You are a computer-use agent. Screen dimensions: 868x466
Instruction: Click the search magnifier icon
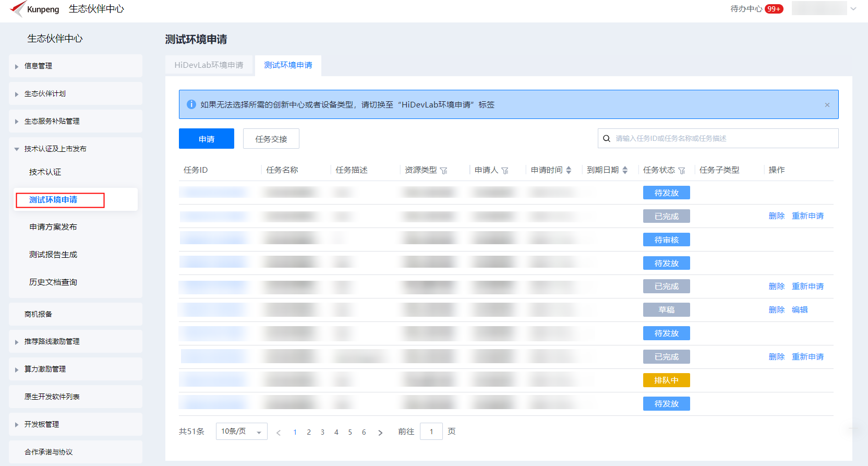(607, 138)
